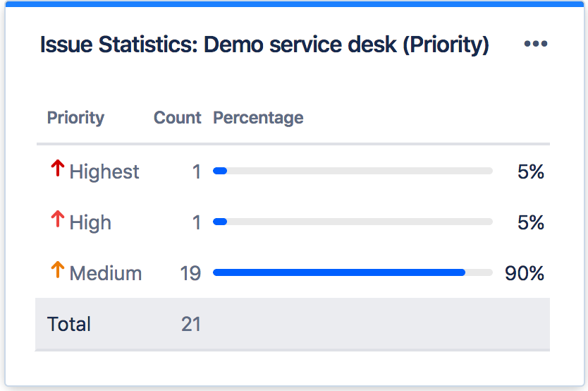The height and width of the screenshot is (391, 588).
Task: Click the High priority arrow icon
Action: click(x=58, y=219)
